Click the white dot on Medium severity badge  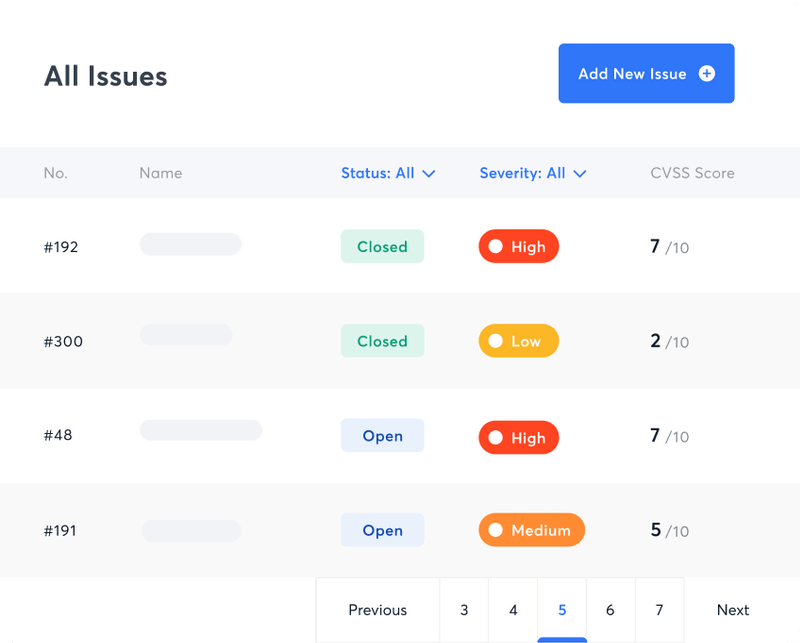[x=495, y=531]
